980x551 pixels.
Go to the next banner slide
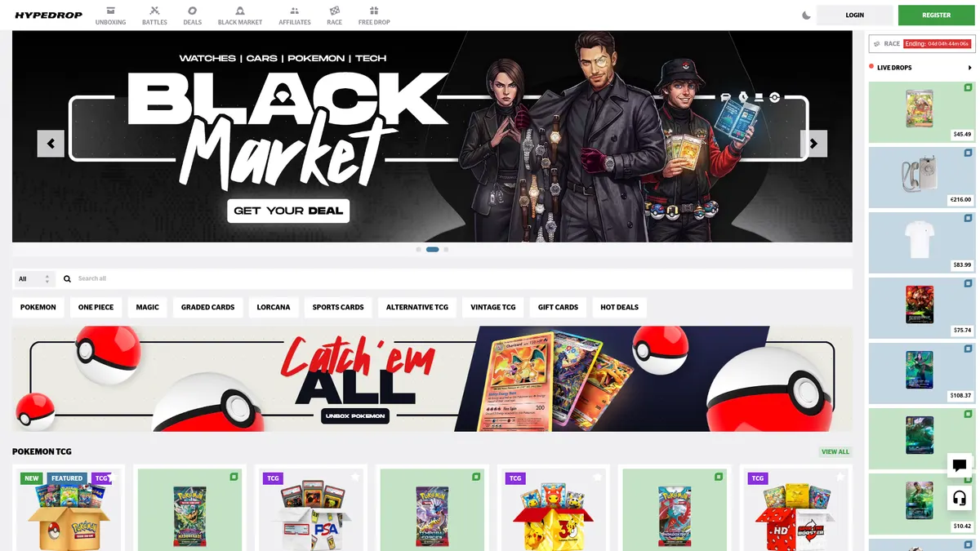point(813,144)
